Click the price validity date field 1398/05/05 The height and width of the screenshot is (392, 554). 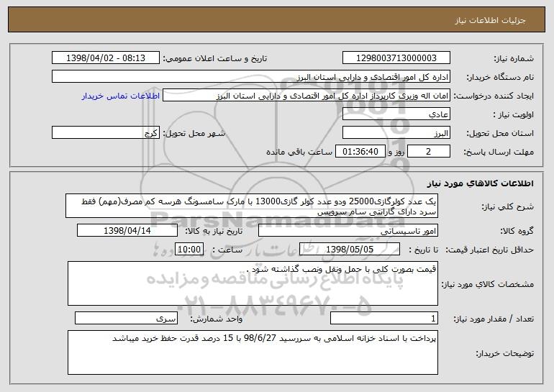(350, 250)
